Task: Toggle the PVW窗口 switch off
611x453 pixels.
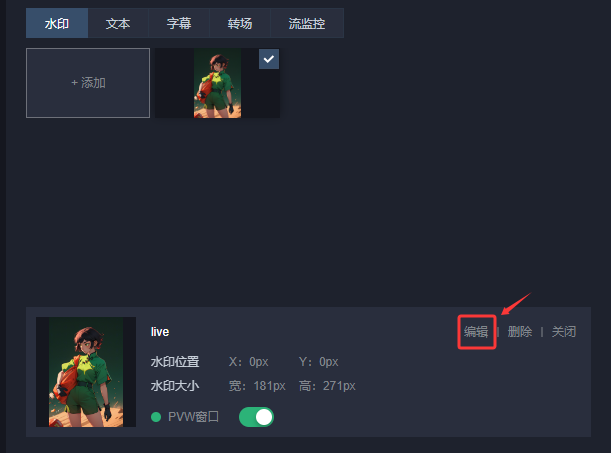Action: pos(256,417)
